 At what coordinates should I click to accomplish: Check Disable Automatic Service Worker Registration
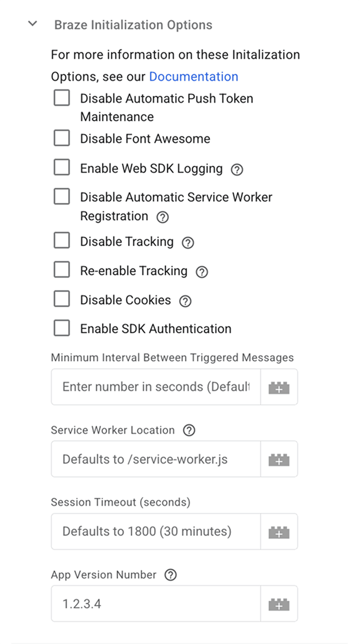tap(62, 196)
